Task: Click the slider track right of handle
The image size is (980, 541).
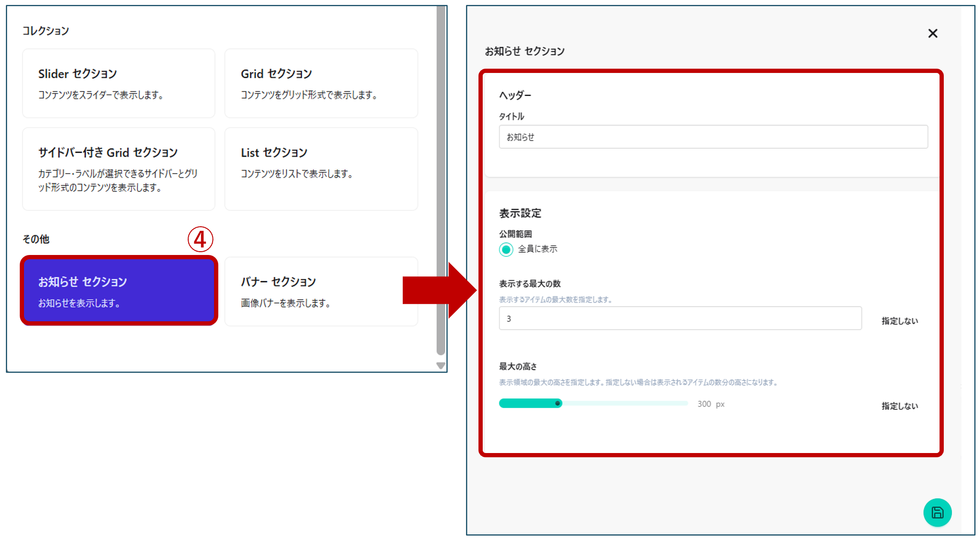Action: click(626, 403)
